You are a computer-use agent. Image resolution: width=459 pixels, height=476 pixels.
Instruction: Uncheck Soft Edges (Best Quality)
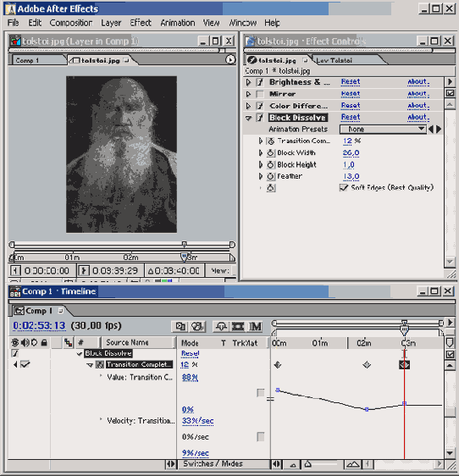tap(343, 188)
